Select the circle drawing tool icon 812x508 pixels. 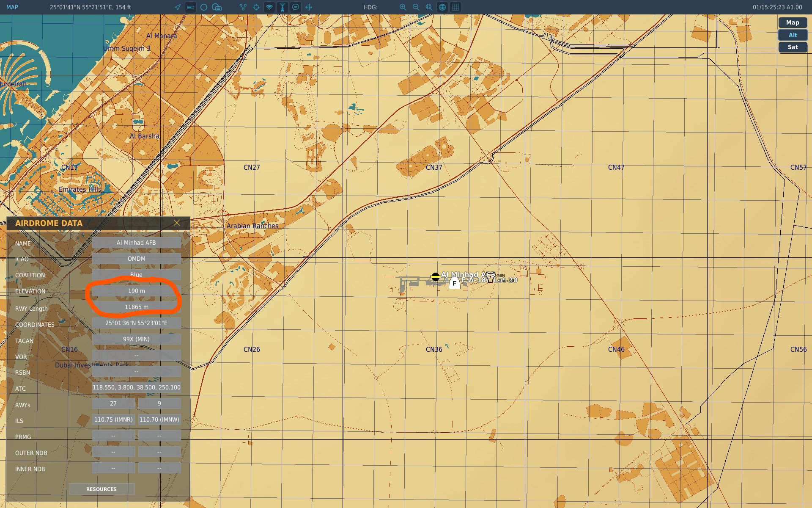click(204, 7)
